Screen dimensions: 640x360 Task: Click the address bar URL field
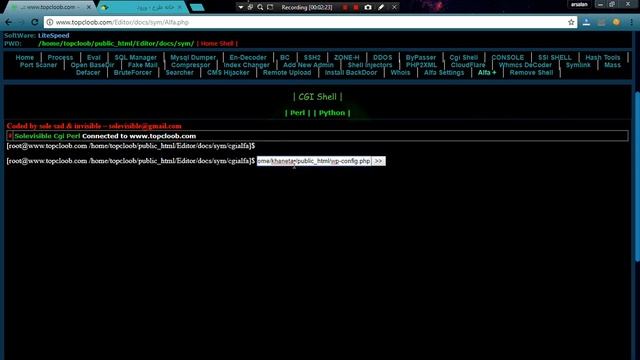(310, 22)
